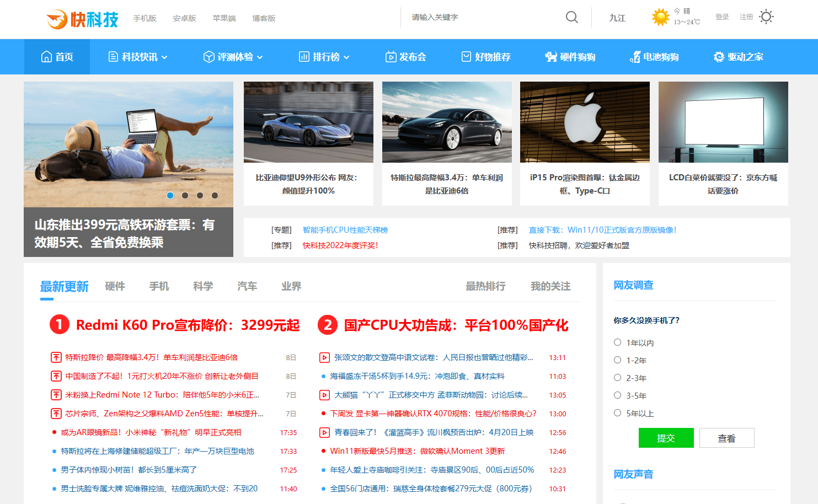The width and height of the screenshot is (818, 504).
Task: Select the 3-5年 radio option
Action: click(x=618, y=395)
